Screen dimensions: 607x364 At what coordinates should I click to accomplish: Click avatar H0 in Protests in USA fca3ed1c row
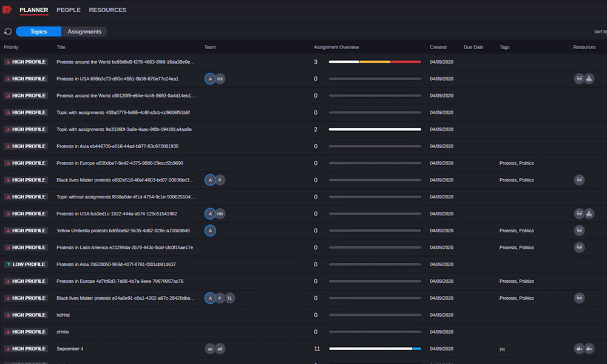point(220,214)
